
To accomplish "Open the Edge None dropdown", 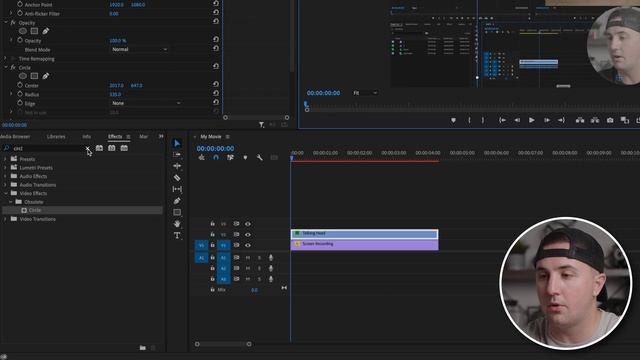I will 146,103.
